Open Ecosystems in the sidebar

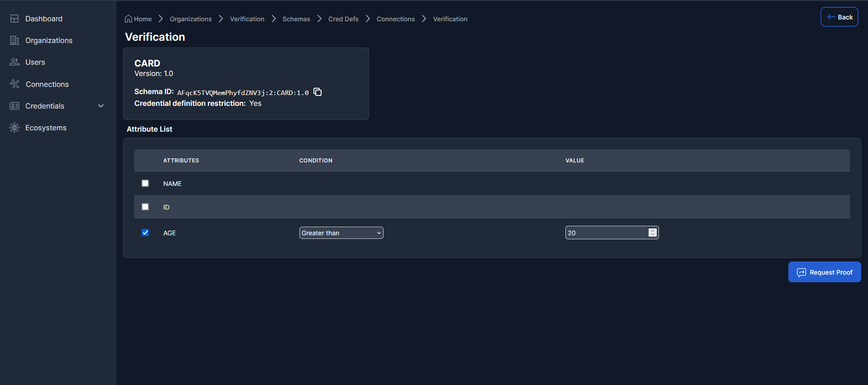click(x=46, y=128)
